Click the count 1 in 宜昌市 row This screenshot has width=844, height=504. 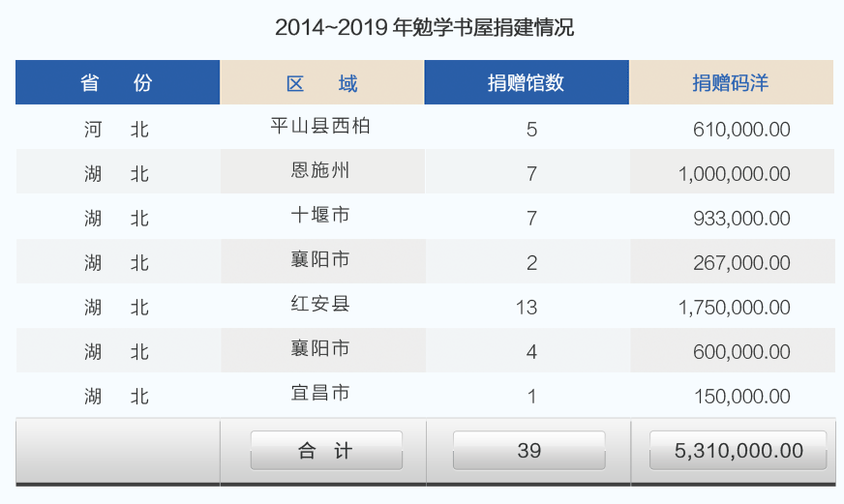click(x=531, y=397)
